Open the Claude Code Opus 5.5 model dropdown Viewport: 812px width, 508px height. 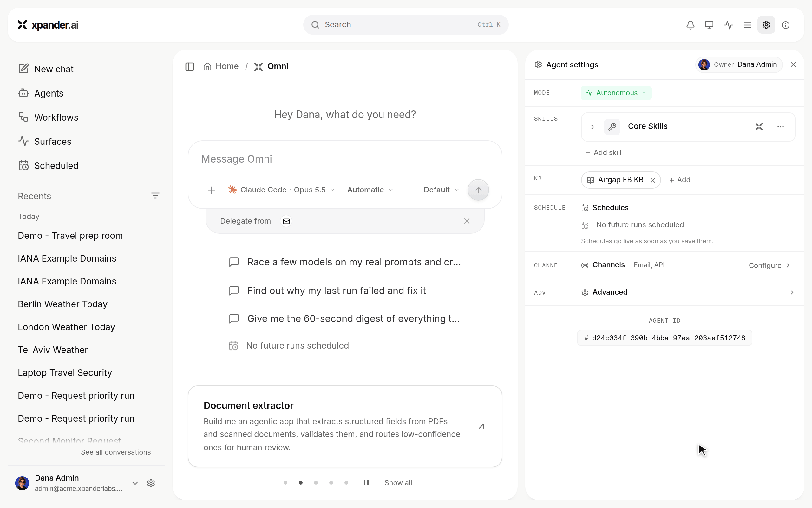pos(281,190)
